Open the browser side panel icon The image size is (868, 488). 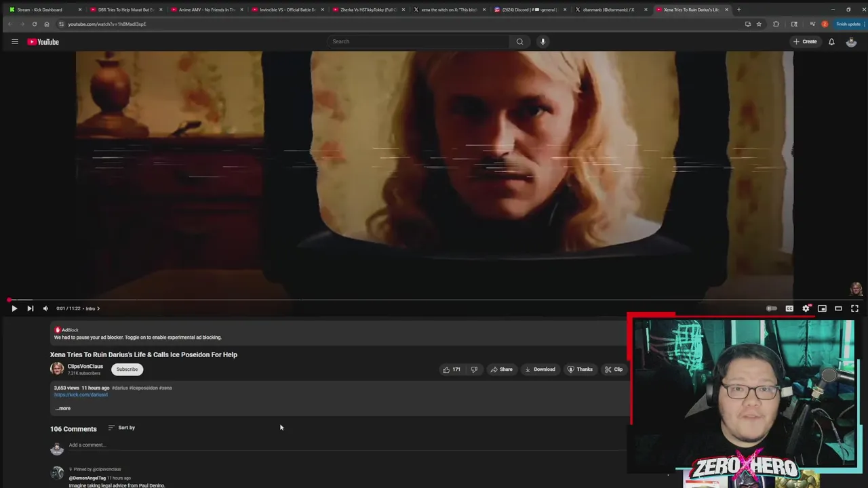[x=794, y=24]
